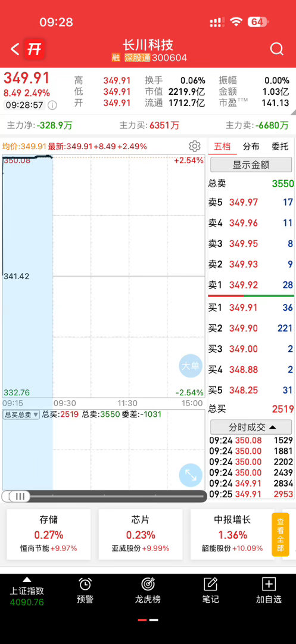The height and width of the screenshot is (644, 296).
Task: Open chart settings gear icon
Action: tap(194, 146)
